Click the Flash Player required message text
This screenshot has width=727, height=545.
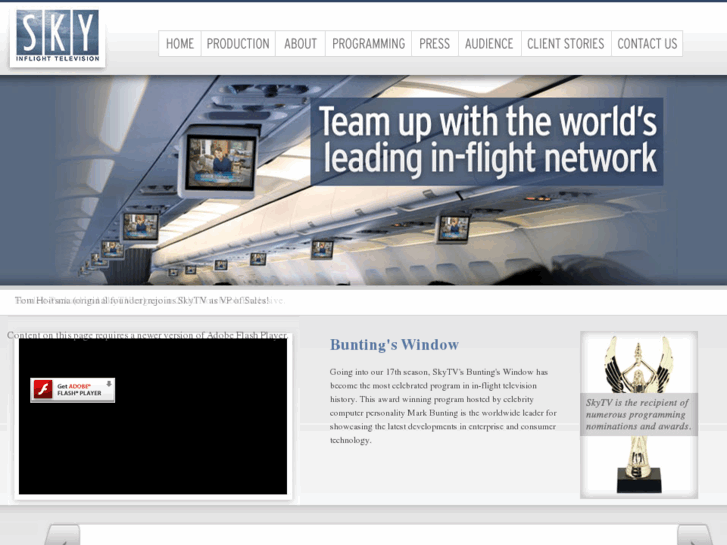pyautogui.click(x=147, y=335)
